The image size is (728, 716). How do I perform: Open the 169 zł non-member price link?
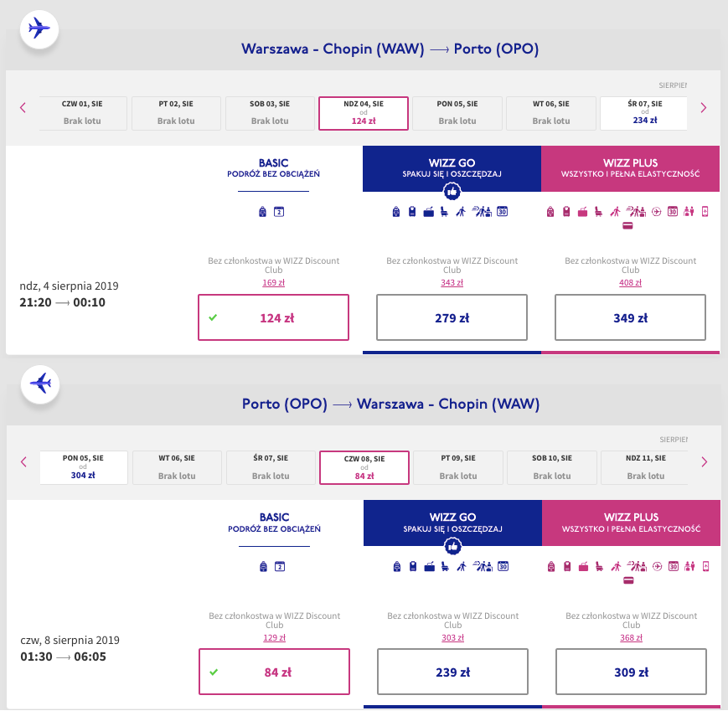273,282
